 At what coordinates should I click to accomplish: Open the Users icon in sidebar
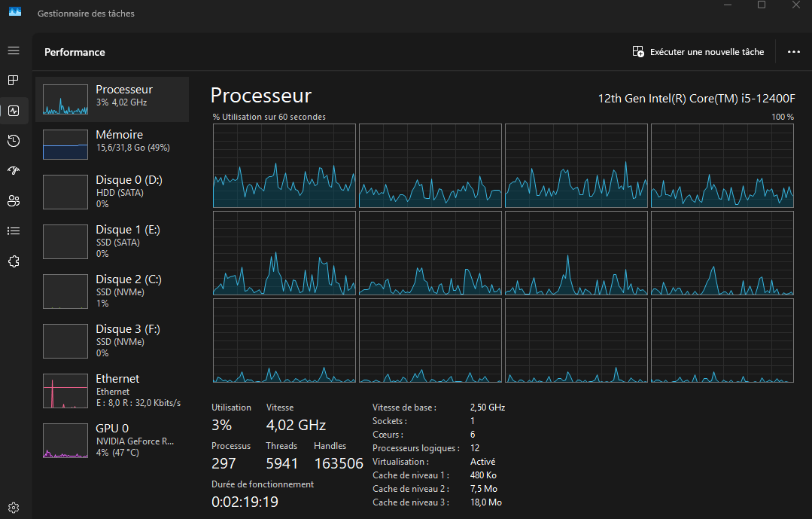click(x=14, y=200)
